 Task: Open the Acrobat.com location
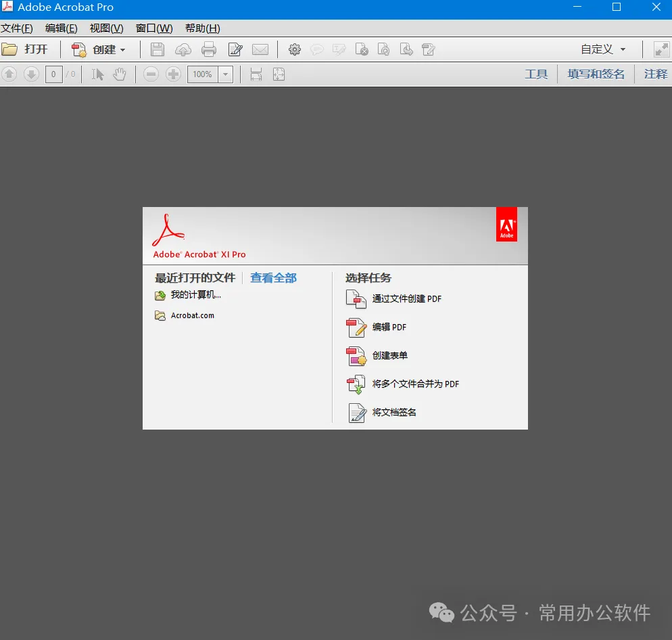[185, 316]
